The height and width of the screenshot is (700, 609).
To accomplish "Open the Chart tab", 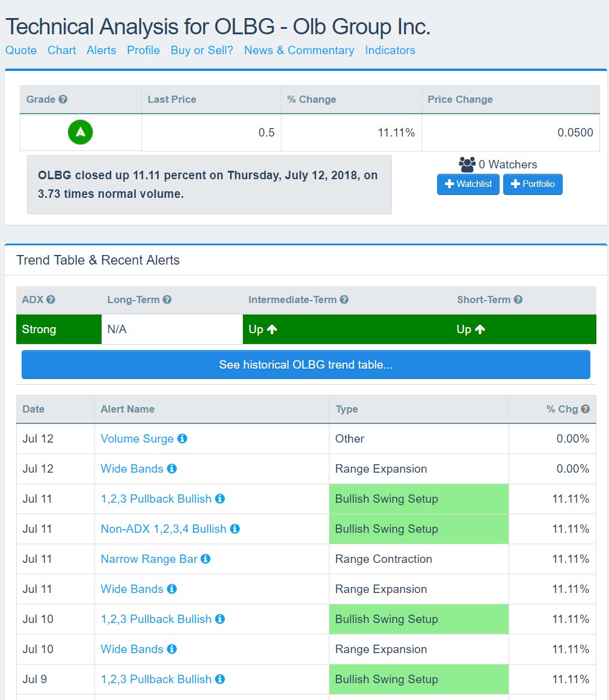I will click(x=61, y=50).
